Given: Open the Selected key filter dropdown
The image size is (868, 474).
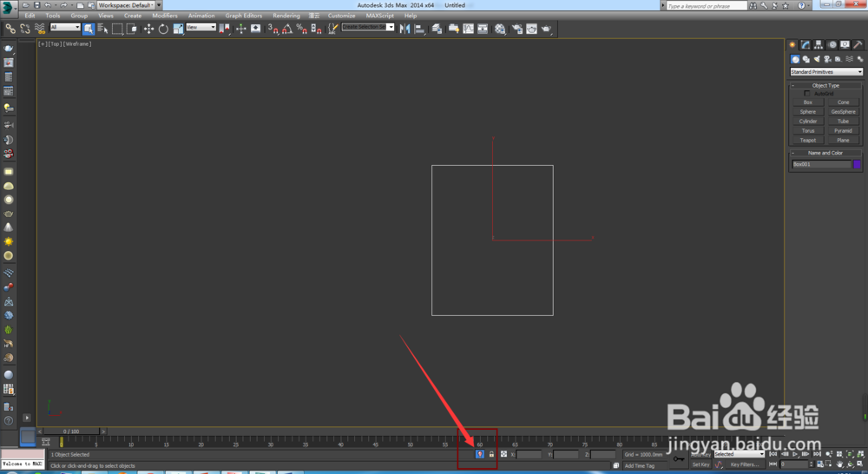Looking at the screenshot, I should (739, 454).
